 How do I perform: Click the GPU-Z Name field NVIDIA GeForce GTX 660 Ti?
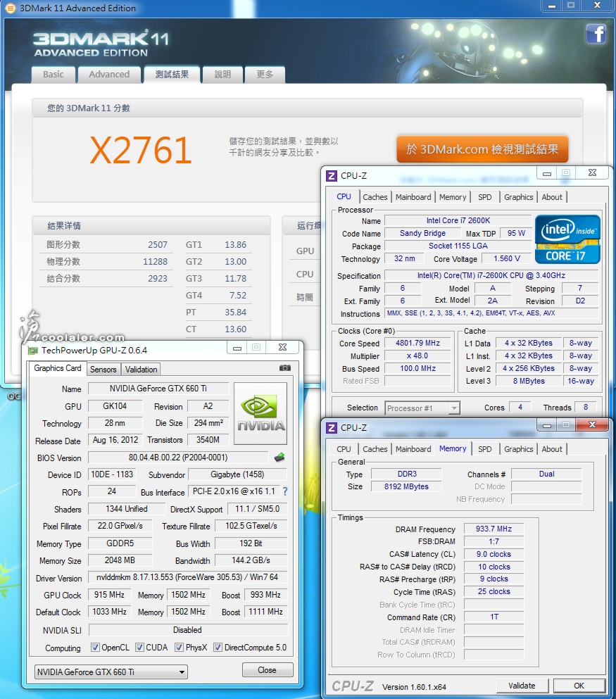(158, 389)
